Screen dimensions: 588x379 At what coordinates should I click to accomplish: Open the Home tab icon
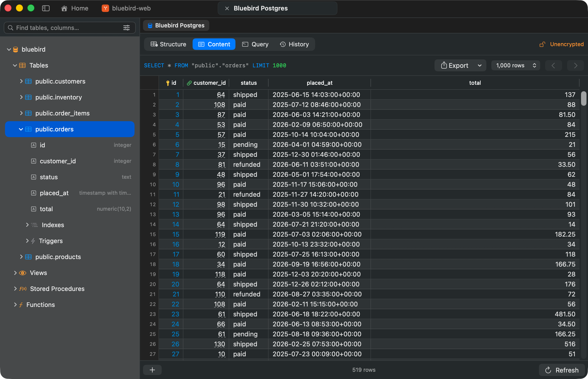(64, 8)
